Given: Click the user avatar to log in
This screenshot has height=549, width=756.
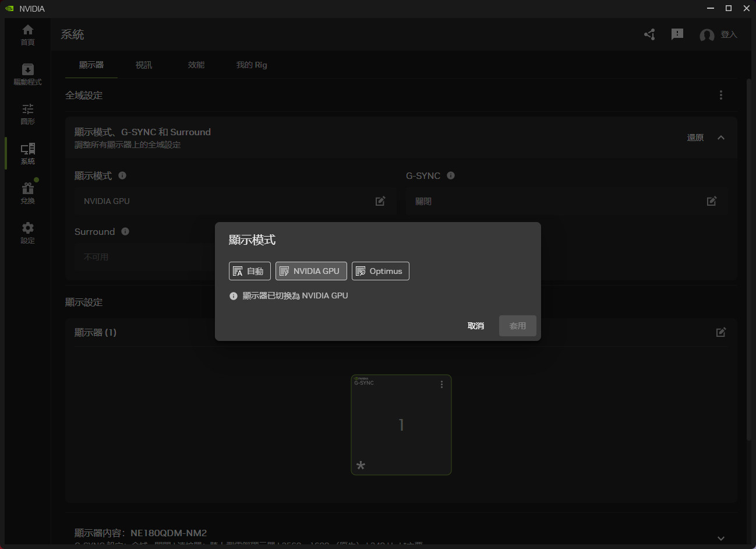Looking at the screenshot, I should point(707,36).
